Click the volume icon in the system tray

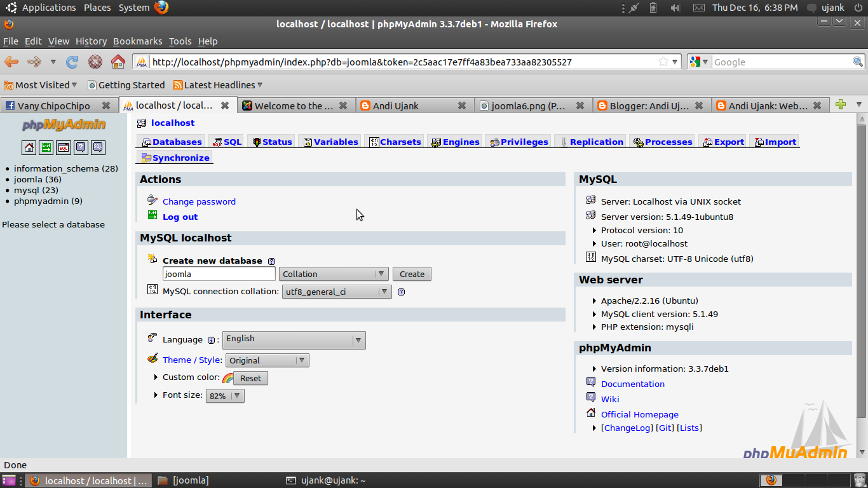(675, 8)
